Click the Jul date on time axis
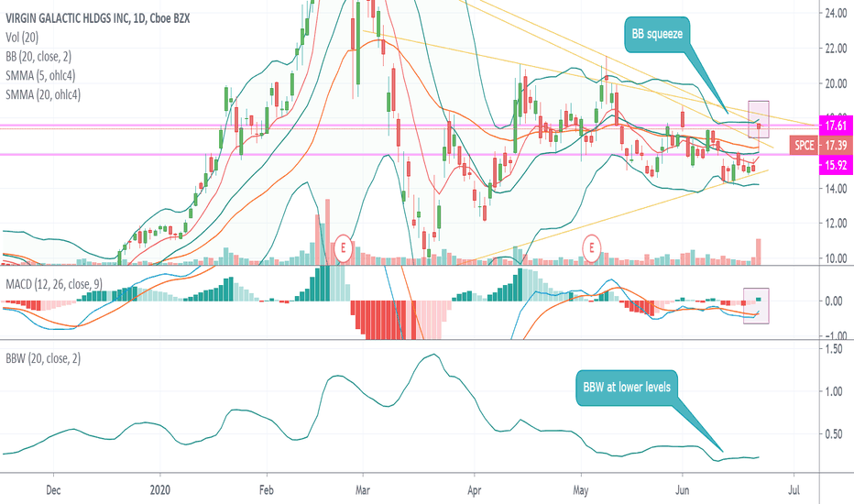Viewport: 854px width, 504px height. 794,490
